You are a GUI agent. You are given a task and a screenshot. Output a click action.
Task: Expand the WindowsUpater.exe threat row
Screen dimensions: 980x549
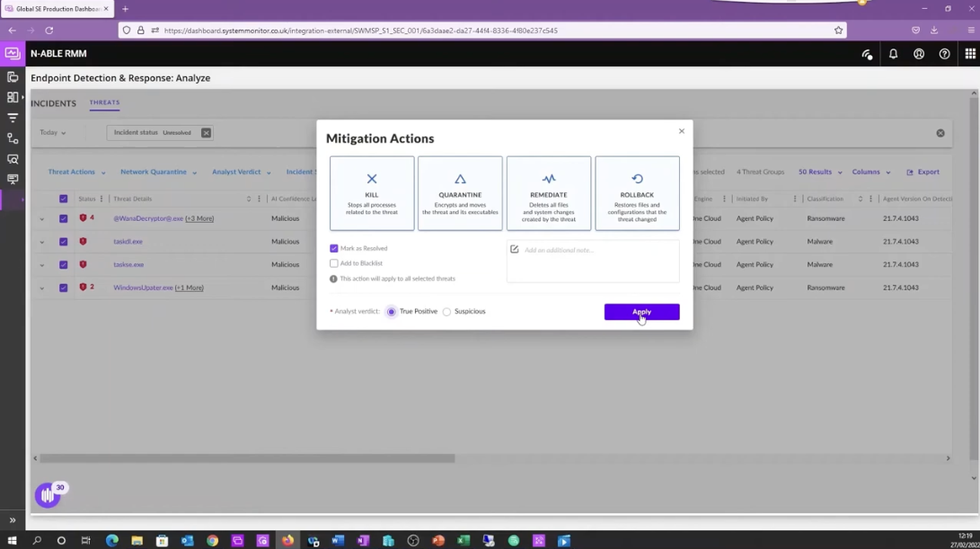pyautogui.click(x=42, y=288)
